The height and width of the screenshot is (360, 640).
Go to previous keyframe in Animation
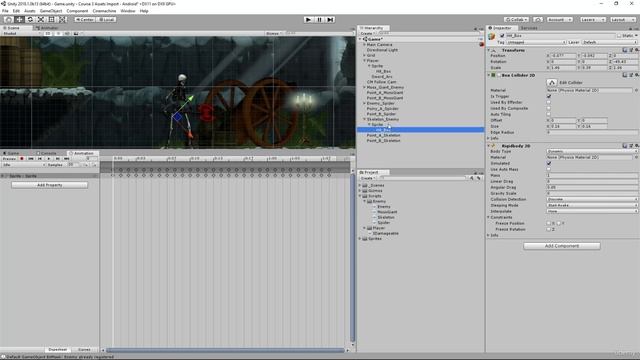pyautogui.click(x=40, y=158)
